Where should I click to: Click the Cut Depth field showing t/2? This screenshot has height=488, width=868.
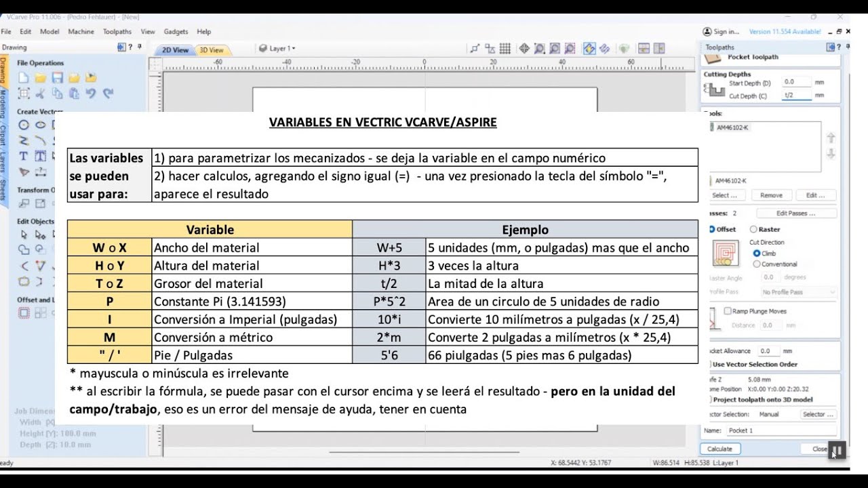pyautogui.click(x=795, y=96)
